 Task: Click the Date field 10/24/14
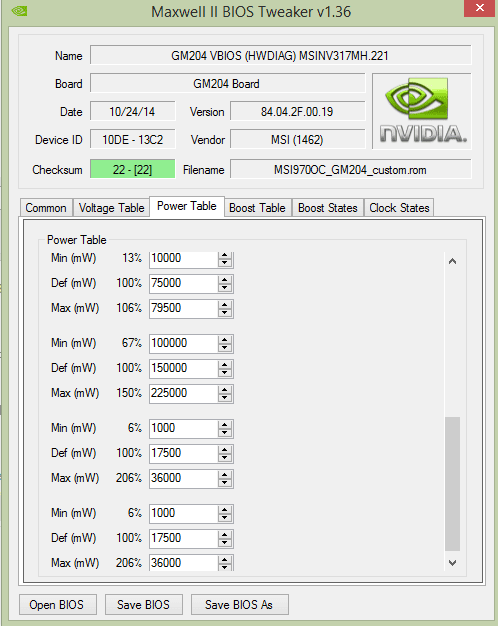click(132, 111)
